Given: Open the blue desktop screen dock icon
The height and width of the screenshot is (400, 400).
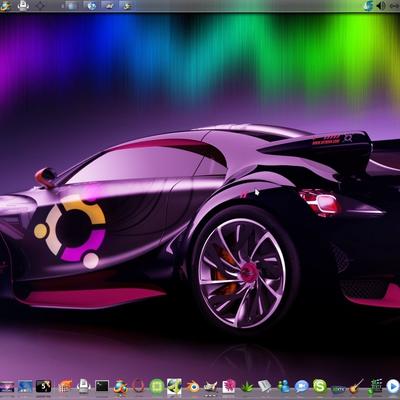Looking at the screenshot, I should click(x=25, y=387).
